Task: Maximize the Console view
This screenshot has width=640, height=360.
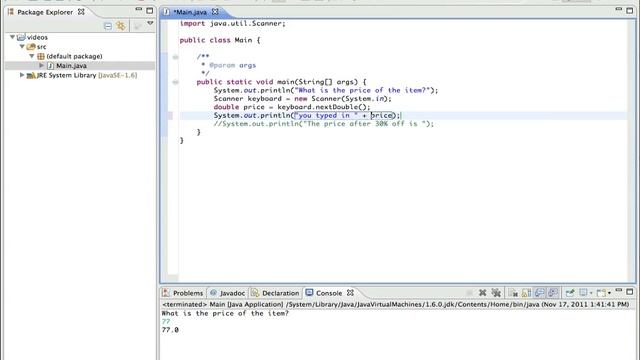Action: click(630, 291)
